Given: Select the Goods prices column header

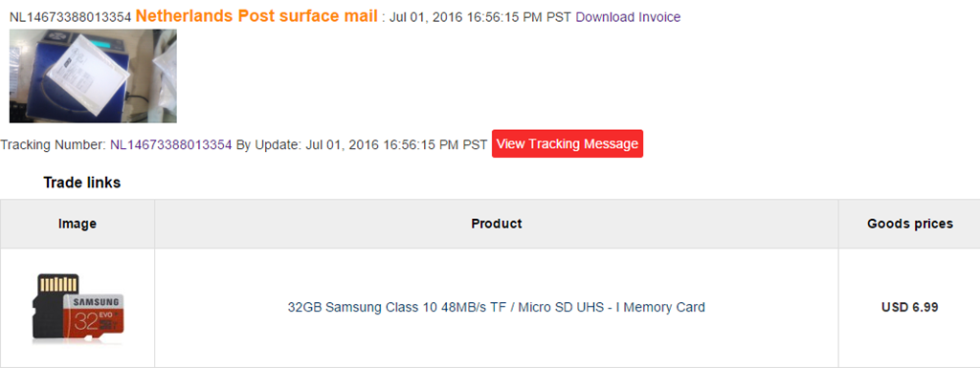Looking at the screenshot, I should coord(909,224).
